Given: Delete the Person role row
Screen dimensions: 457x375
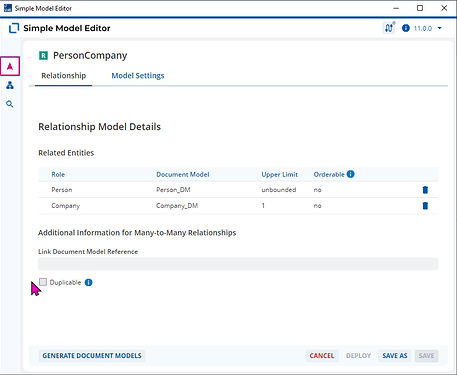Looking at the screenshot, I should tap(425, 190).
